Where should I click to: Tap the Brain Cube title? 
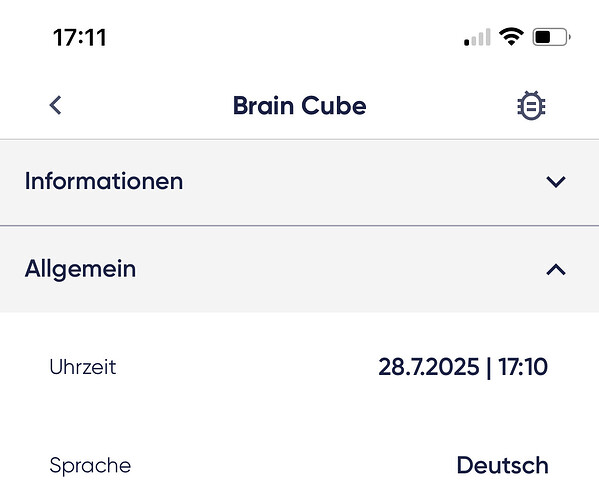300,105
